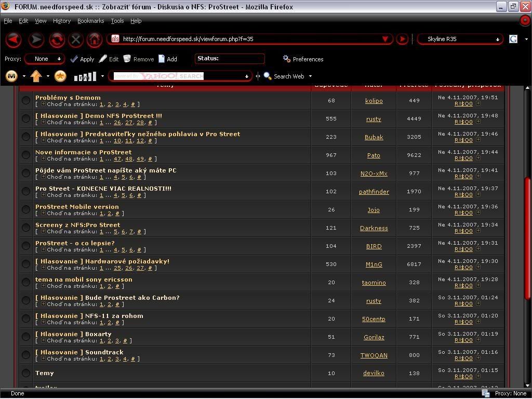Click the vertical scrollbar thumb
This screenshot has width=532, height=399.
click(527, 239)
